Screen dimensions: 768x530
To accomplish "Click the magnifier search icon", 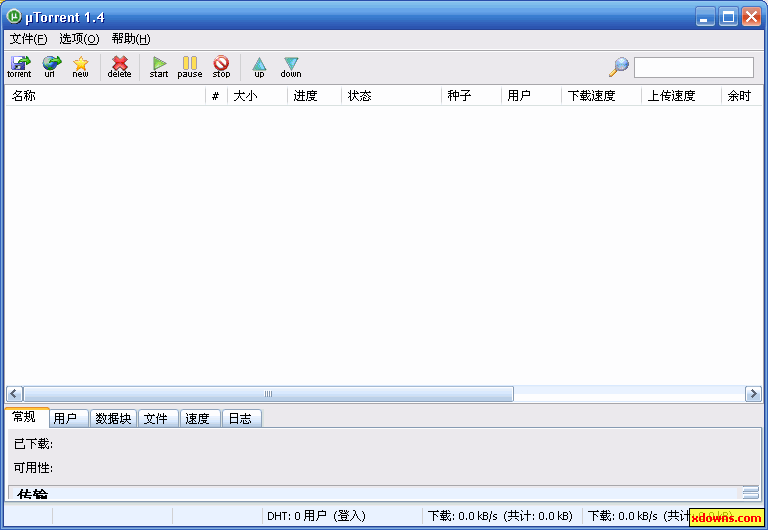I will coord(619,67).
